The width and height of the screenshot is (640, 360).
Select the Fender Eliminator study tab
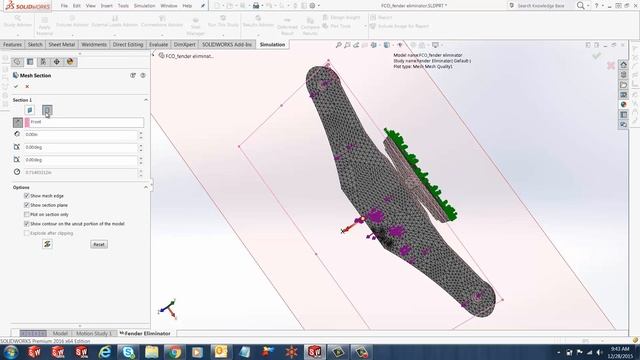click(x=145, y=333)
